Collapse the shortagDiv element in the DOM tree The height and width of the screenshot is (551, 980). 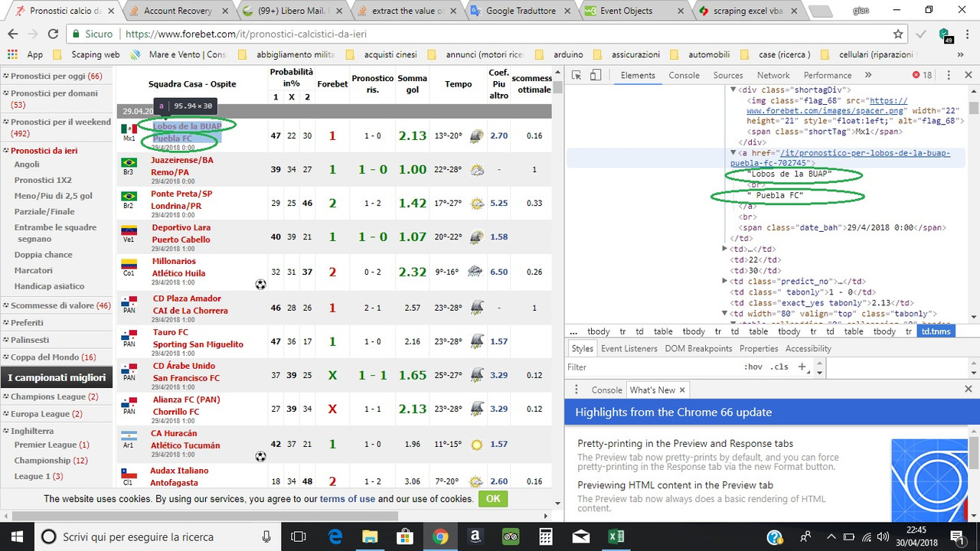pos(733,90)
